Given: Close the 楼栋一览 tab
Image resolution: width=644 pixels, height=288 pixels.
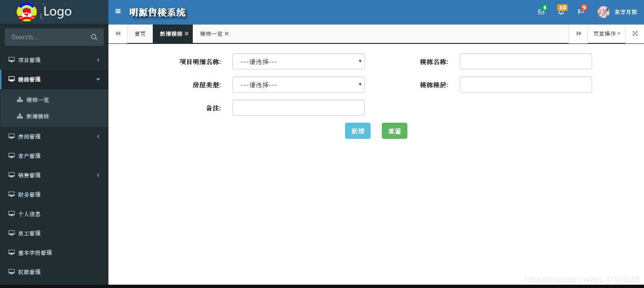Looking at the screenshot, I should 227,34.
